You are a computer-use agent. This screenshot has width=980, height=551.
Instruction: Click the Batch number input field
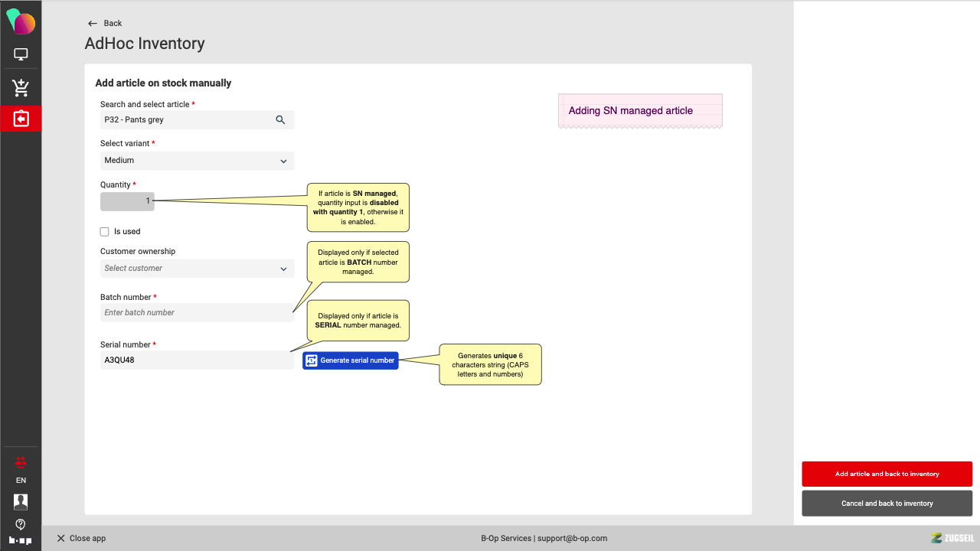[x=197, y=313]
